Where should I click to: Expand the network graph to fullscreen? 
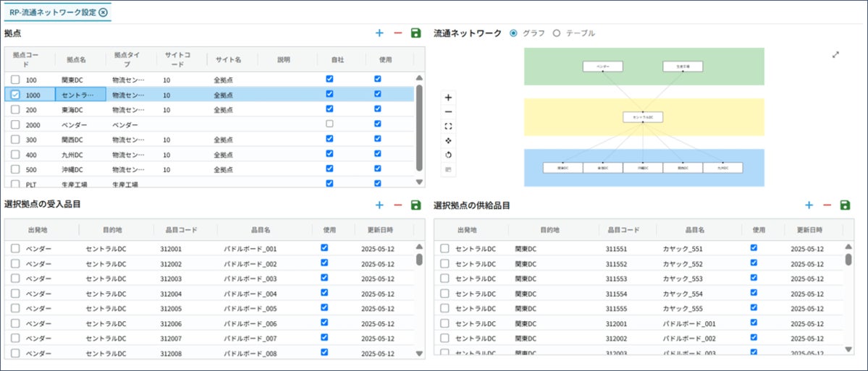[835, 54]
